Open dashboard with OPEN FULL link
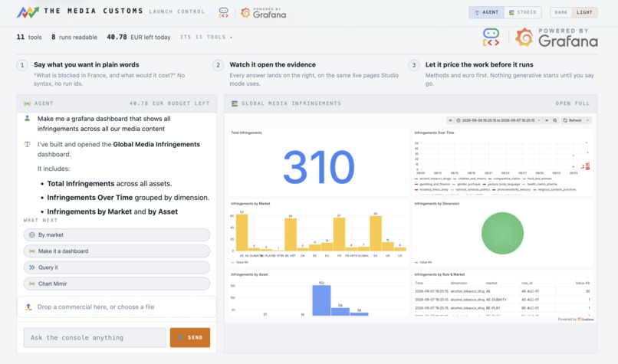The width and height of the screenshot is (618, 364). (x=572, y=103)
